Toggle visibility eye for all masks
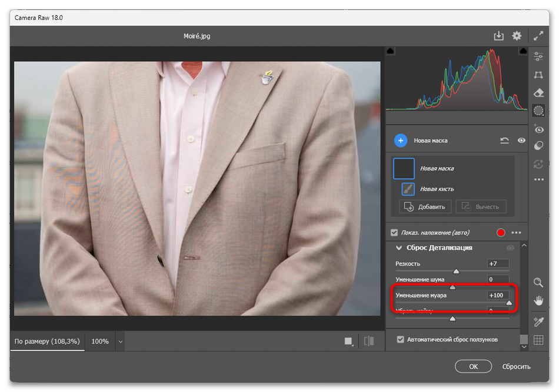The width and height of the screenshot is (559, 392). point(521,140)
